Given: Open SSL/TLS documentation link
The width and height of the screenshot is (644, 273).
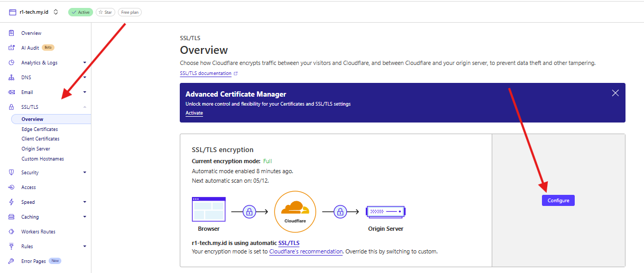Looking at the screenshot, I should tap(206, 73).
